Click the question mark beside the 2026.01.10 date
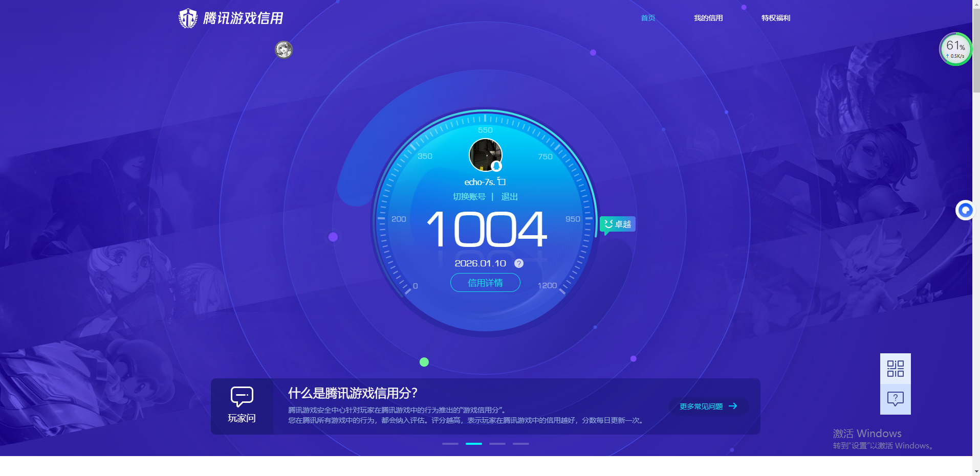This screenshot has height=476, width=980. click(518, 263)
